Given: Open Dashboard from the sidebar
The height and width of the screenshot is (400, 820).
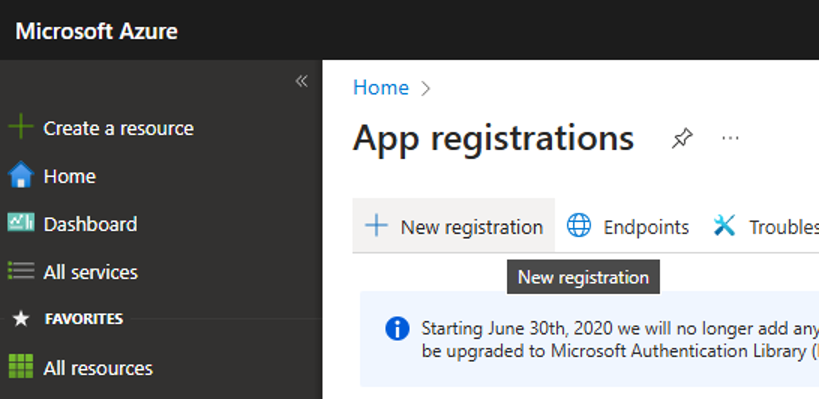Looking at the screenshot, I should [x=90, y=224].
